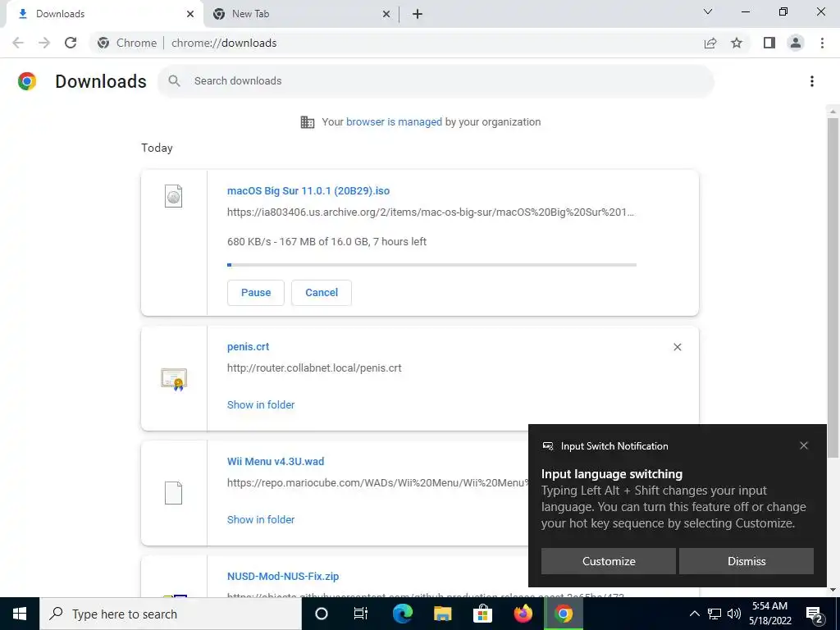Open the tab search chevron
Screen dimensions: 840x630
pos(708,11)
